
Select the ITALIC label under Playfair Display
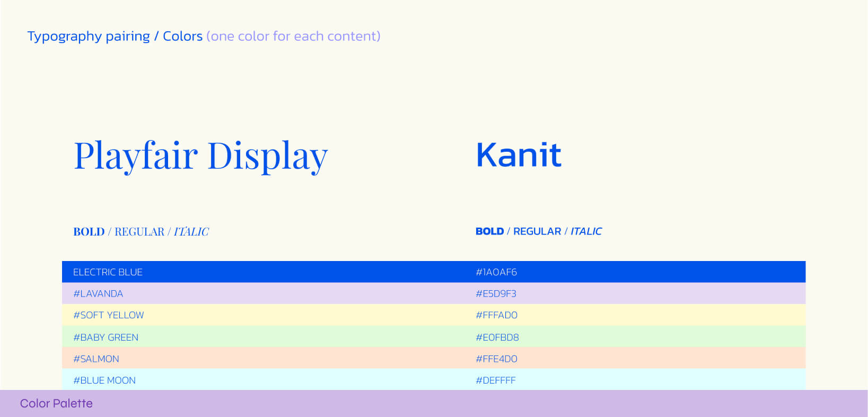[191, 232]
